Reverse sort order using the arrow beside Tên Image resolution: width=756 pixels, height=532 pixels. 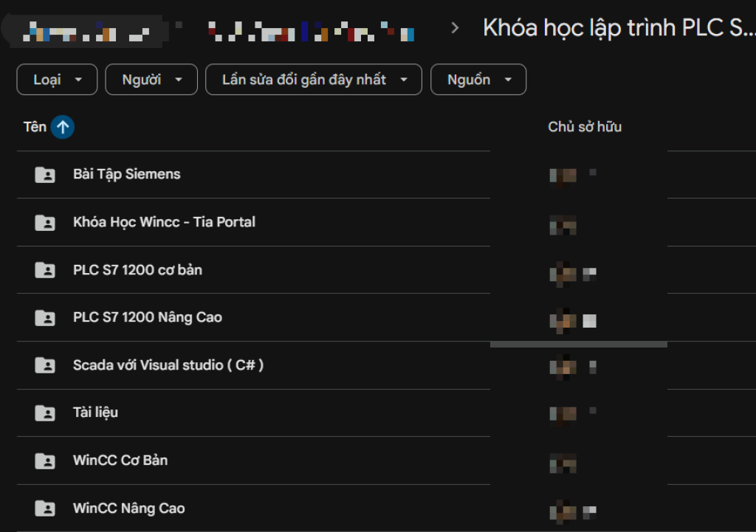coord(63,127)
